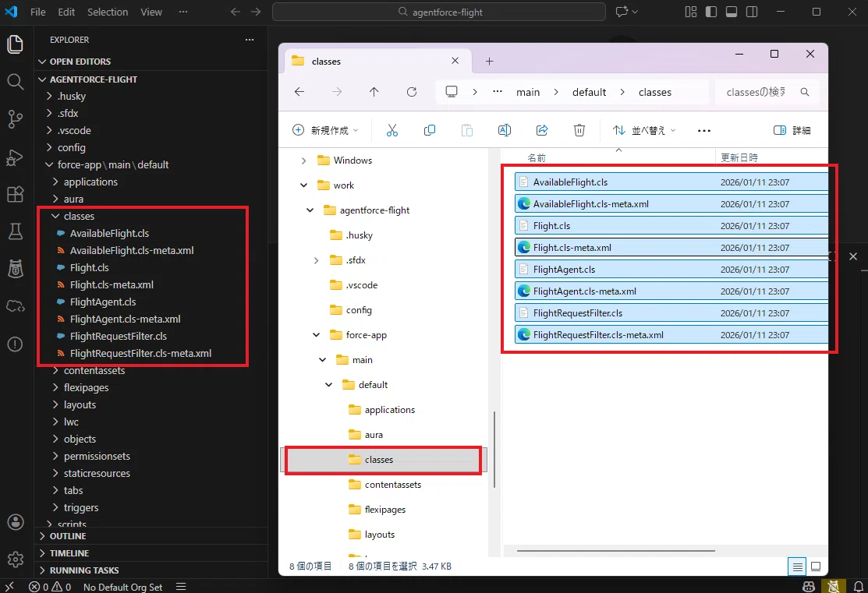868x593 pixels.
Task: Close the classes tab in File Explorer
Action: click(455, 61)
